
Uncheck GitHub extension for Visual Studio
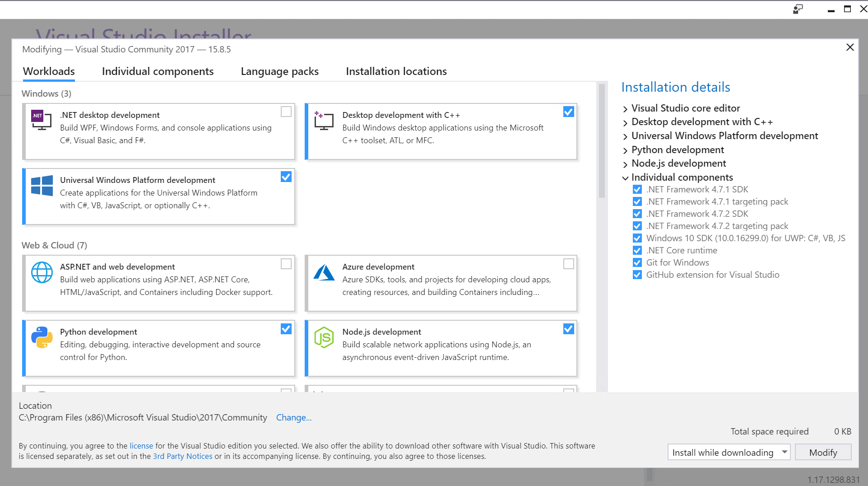tap(637, 275)
